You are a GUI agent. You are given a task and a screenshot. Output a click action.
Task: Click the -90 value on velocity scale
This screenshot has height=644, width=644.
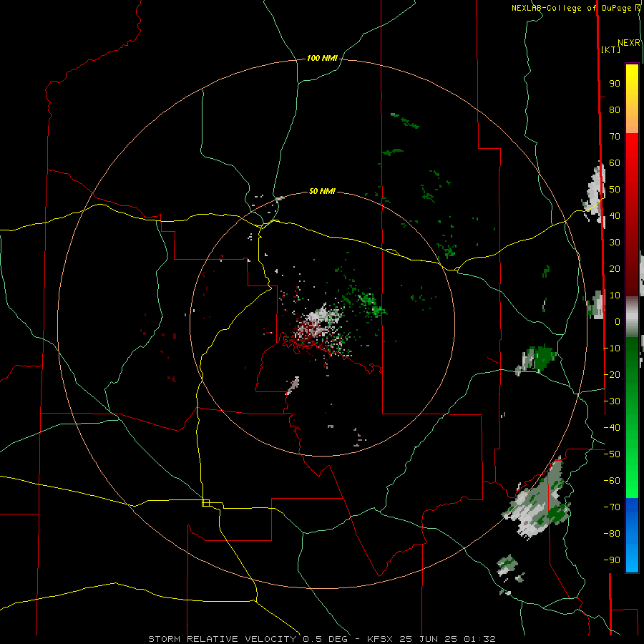coord(612,560)
